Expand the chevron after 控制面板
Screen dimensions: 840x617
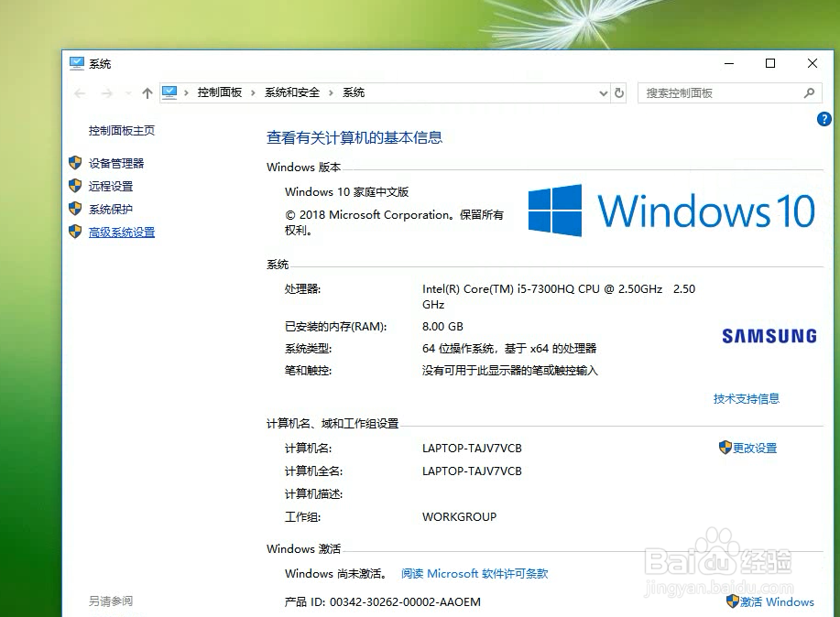[253, 93]
